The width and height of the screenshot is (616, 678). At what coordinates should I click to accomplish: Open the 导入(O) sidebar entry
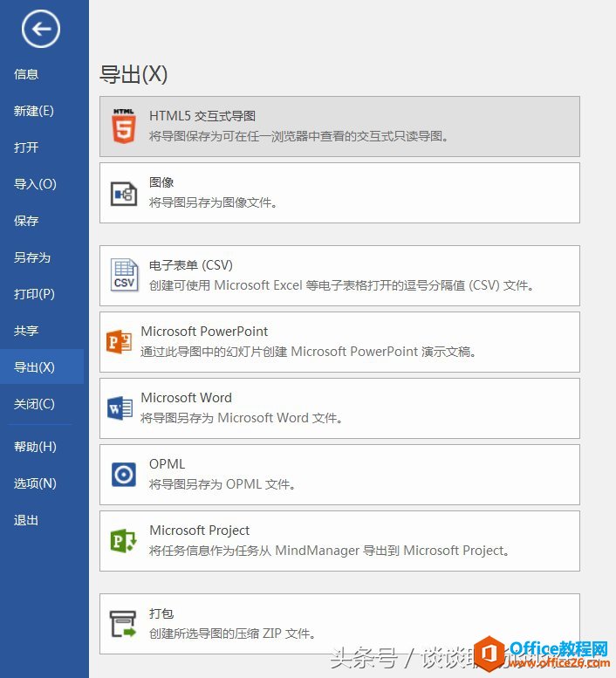[x=35, y=184]
